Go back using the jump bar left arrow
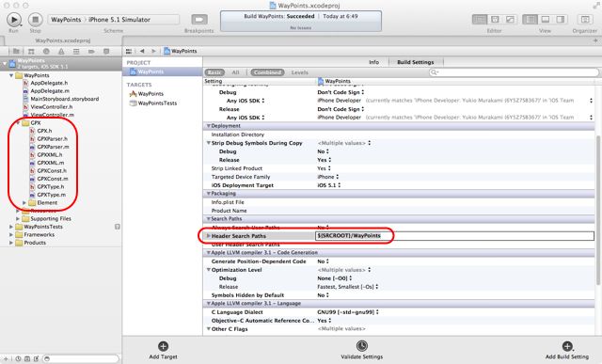 [x=142, y=51]
